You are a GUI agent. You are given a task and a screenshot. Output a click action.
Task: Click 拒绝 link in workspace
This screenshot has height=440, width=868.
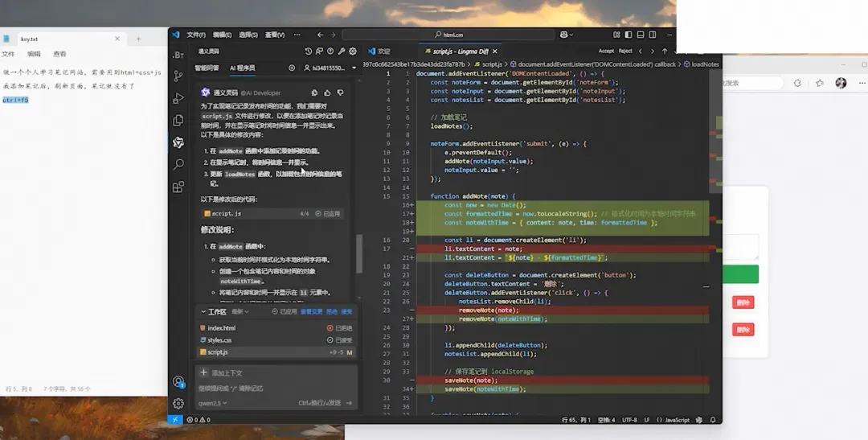coord(332,311)
